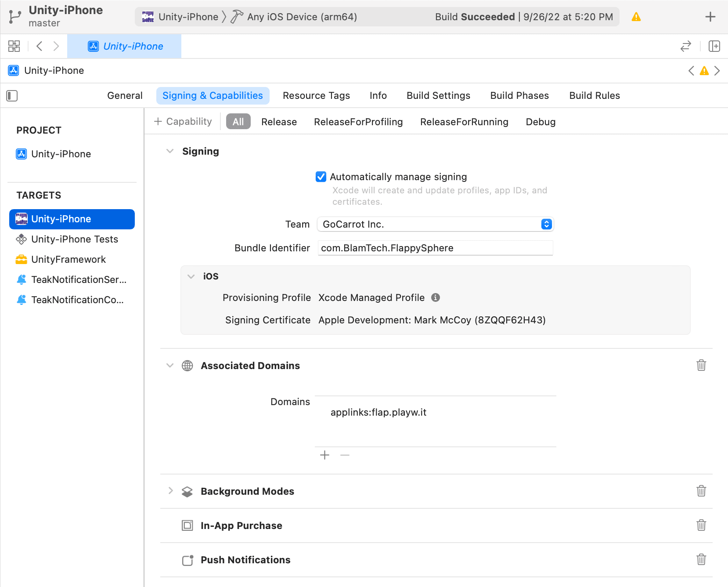This screenshot has width=728, height=587.
Task: Collapse the Signing section
Action: tap(170, 151)
